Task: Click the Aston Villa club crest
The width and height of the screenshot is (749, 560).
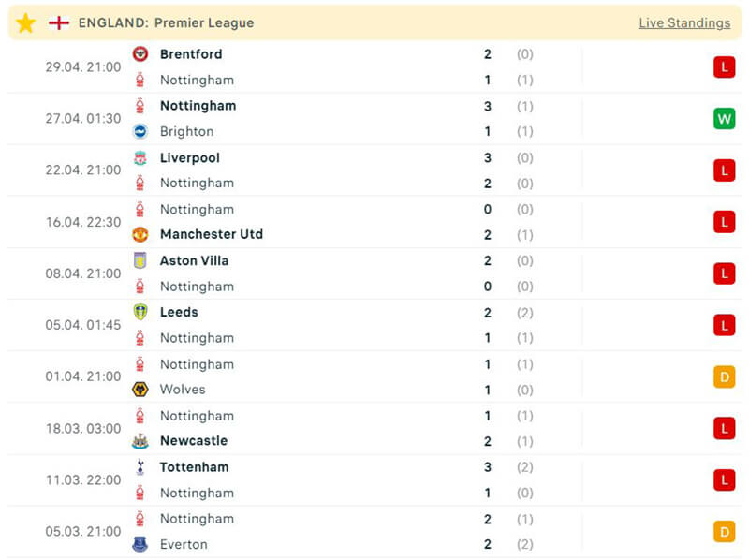Action: point(140,261)
